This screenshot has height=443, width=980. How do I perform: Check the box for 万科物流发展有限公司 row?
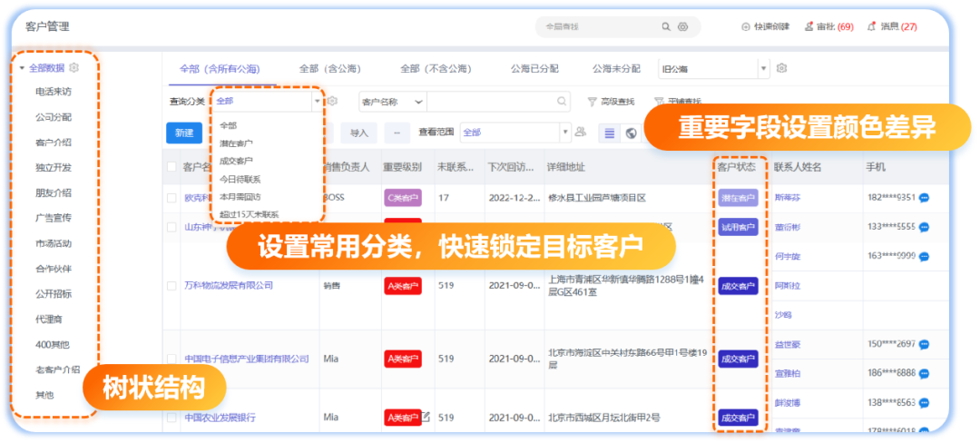pyautogui.click(x=172, y=286)
